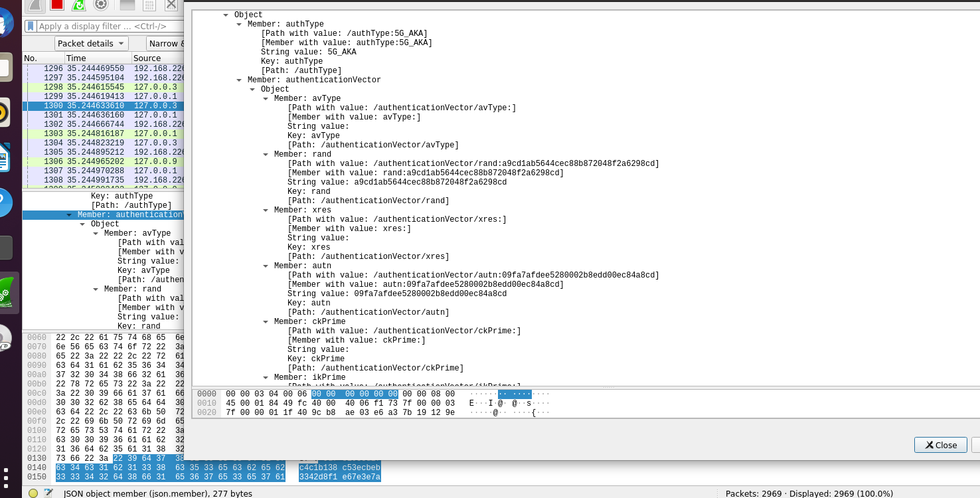
Task: Collapse Member: authenticationVector in dialog
Action: click(x=240, y=80)
